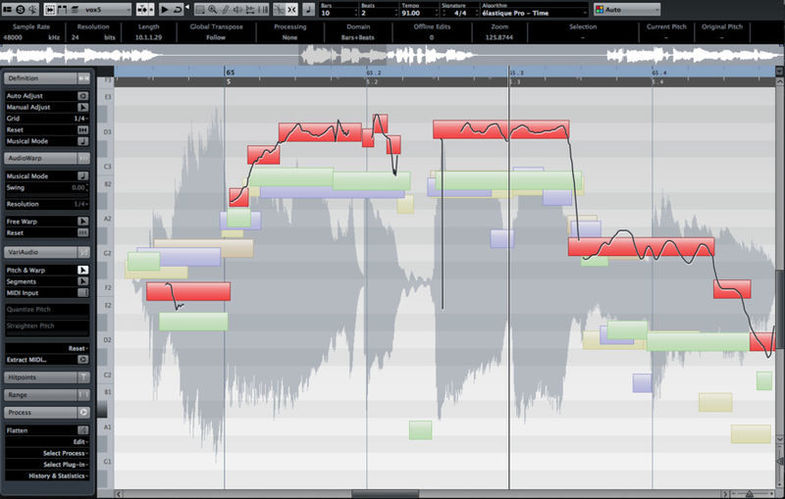Select the Scrub tool
This screenshot has height=499, width=785.
pyautogui.click(x=250, y=9)
